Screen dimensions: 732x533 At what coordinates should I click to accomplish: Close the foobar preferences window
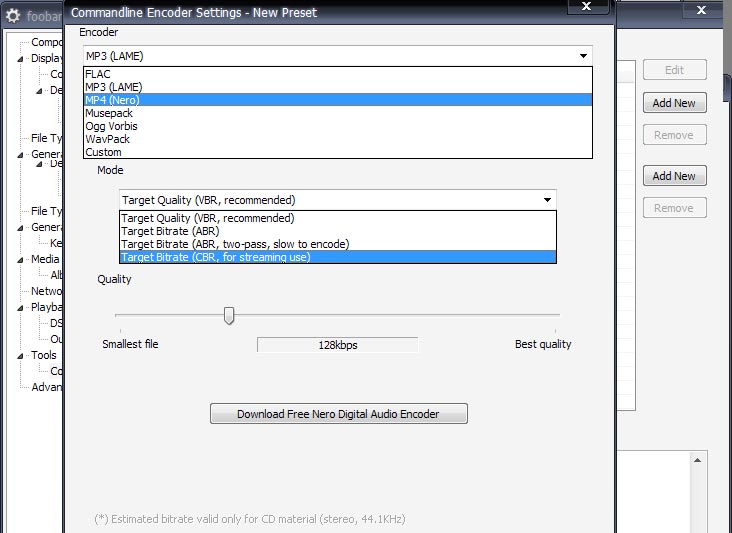coord(701,10)
